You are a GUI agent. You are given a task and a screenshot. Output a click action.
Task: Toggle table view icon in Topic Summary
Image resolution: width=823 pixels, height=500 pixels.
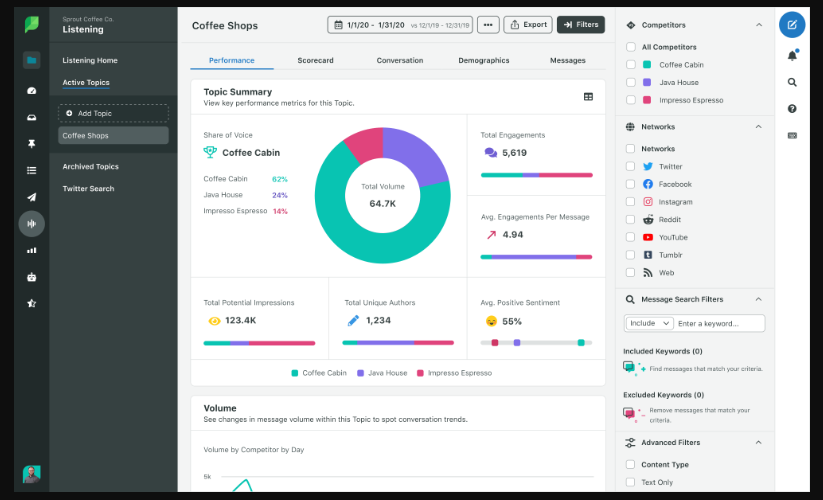click(588, 97)
